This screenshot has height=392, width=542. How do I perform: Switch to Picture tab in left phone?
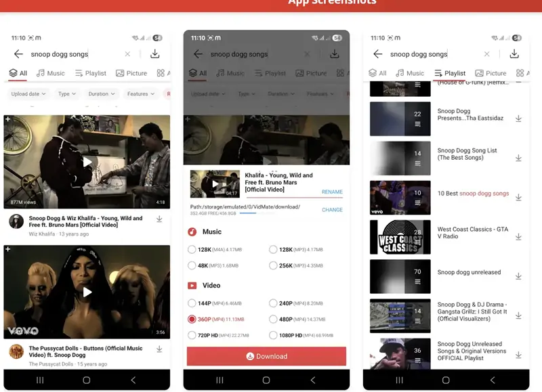(x=131, y=73)
